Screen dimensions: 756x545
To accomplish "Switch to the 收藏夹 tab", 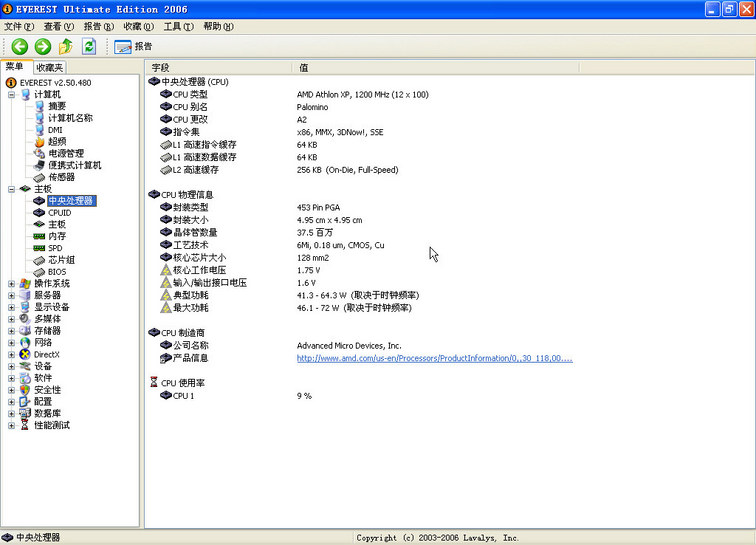I will tap(50, 68).
